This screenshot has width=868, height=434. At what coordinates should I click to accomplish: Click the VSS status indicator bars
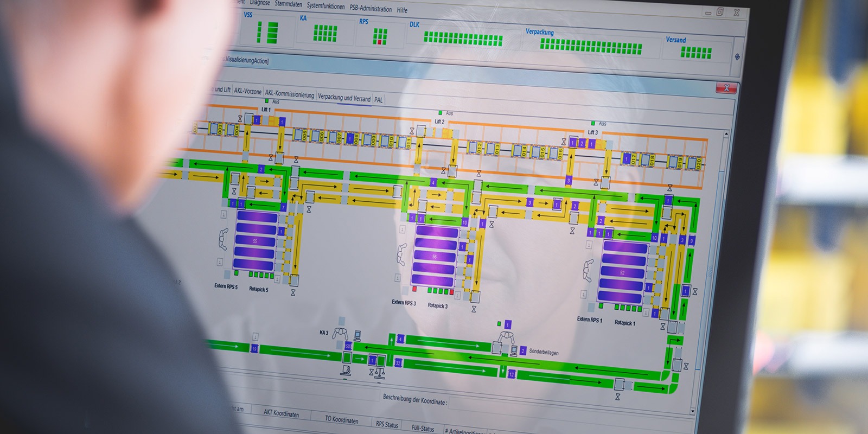tap(267, 31)
